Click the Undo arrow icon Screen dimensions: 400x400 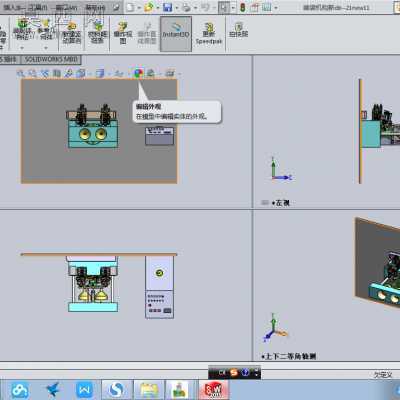pyautogui.click(x=206, y=7)
